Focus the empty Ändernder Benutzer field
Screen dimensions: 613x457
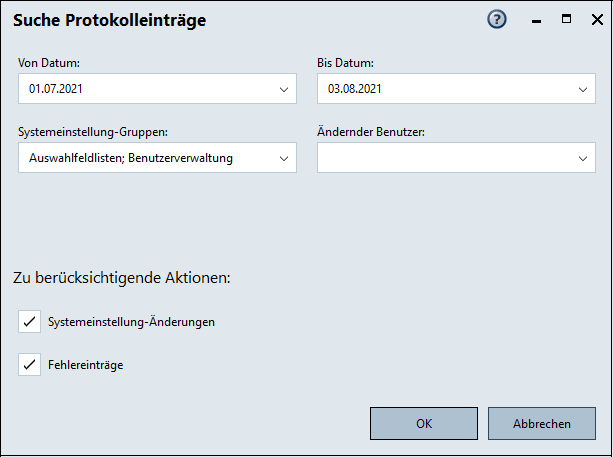coord(440,158)
